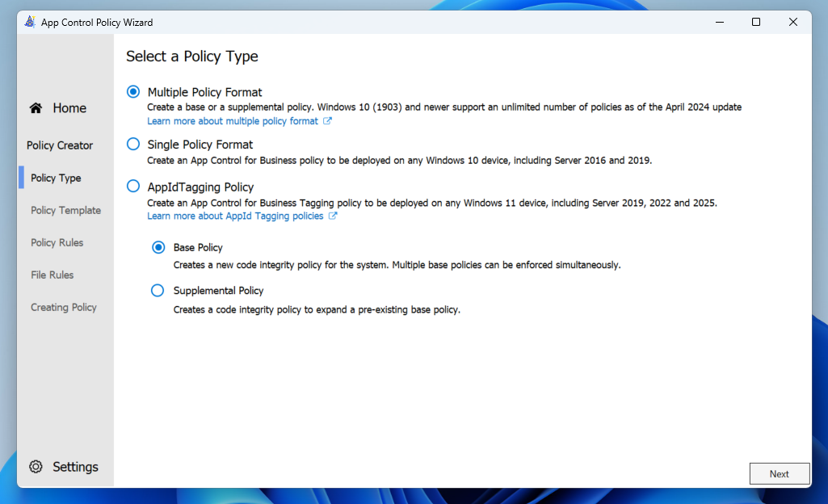Image resolution: width=828 pixels, height=504 pixels.
Task: Go to Policy Type step in sidebar
Action: [x=56, y=178]
